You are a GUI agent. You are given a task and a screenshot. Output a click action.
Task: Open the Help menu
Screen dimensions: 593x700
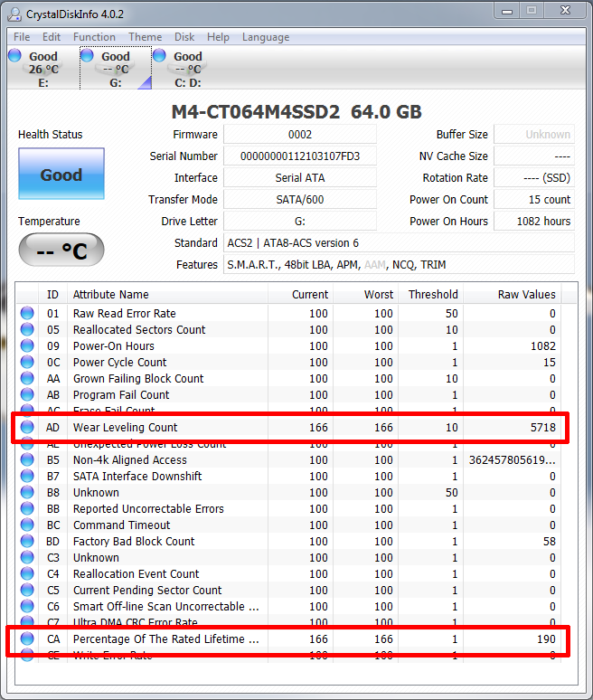tap(218, 37)
